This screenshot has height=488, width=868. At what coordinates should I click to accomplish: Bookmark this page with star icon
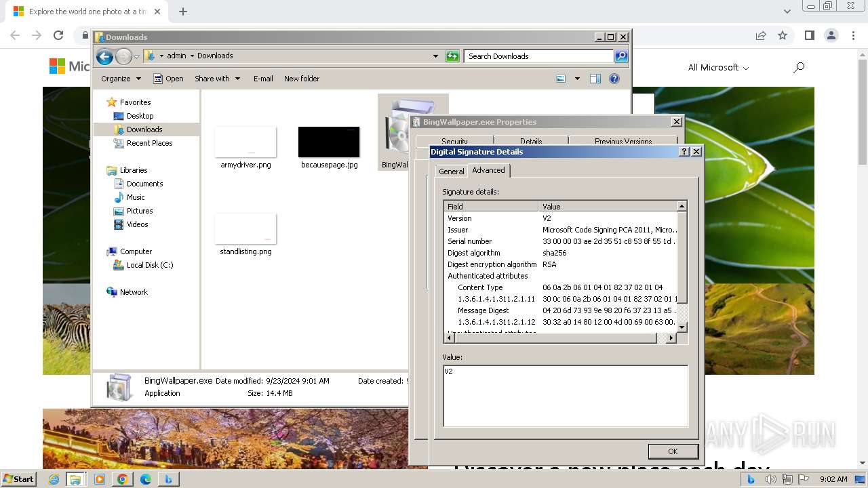click(x=783, y=35)
